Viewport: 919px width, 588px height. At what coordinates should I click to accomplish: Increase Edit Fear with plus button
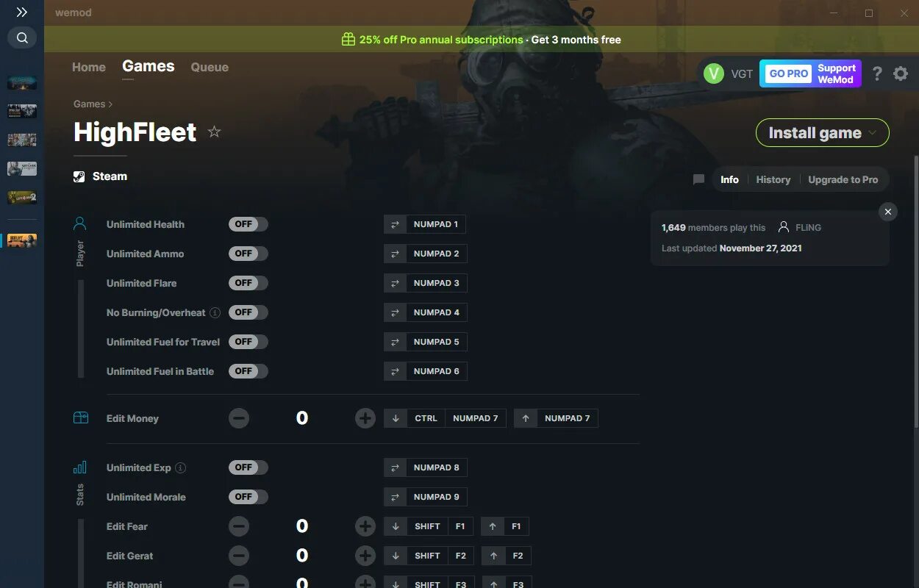365,526
